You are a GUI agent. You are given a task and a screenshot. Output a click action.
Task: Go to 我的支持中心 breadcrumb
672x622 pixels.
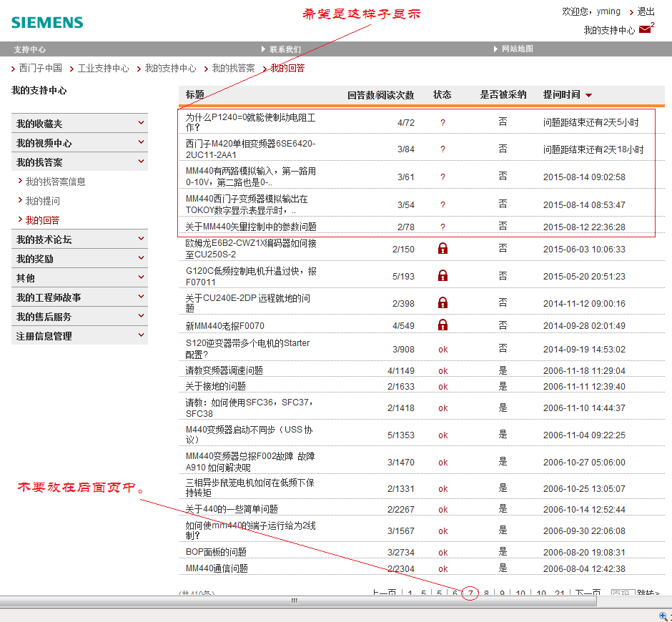coord(170,68)
